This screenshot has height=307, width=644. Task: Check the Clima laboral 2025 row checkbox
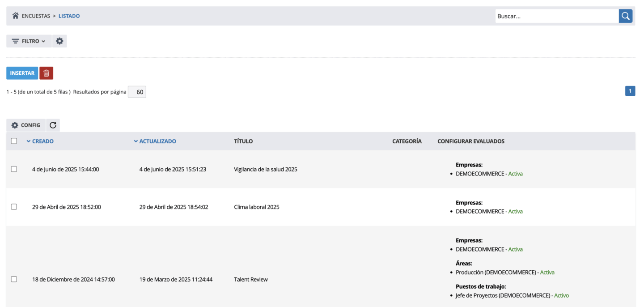click(x=14, y=207)
